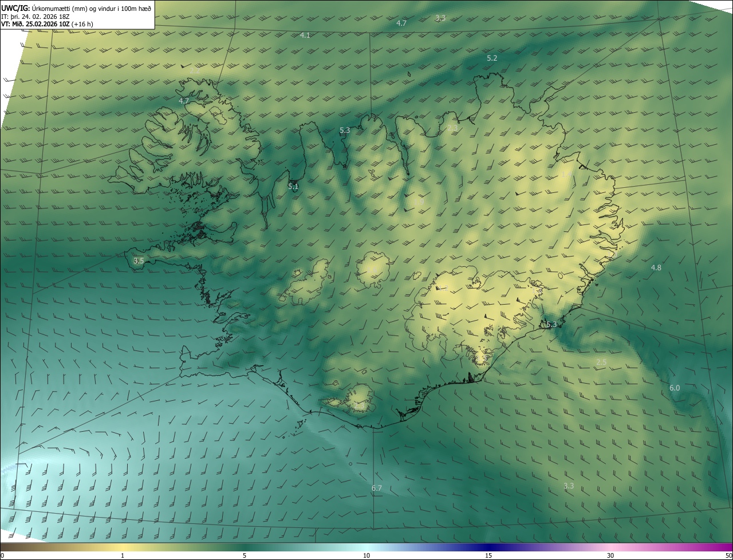
Task: Click the legend tick label '50'
Action: tap(728, 555)
